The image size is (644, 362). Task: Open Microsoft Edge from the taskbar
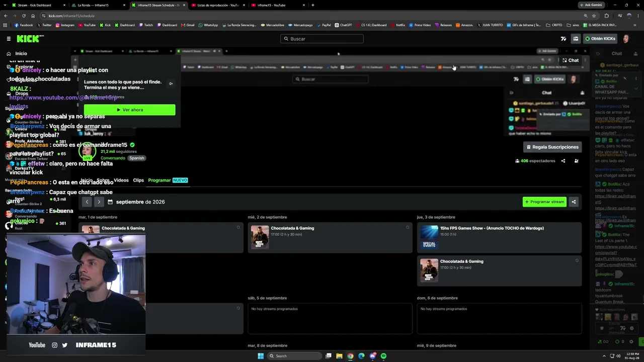(x=361, y=356)
